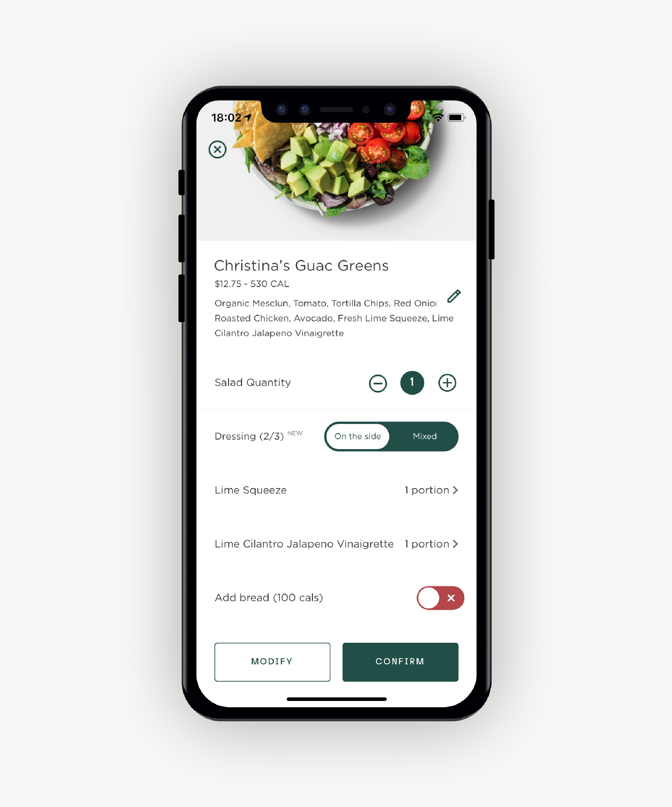Screen dimensions: 672x807
Task: Click the edit pencil icon
Action: (x=453, y=295)
